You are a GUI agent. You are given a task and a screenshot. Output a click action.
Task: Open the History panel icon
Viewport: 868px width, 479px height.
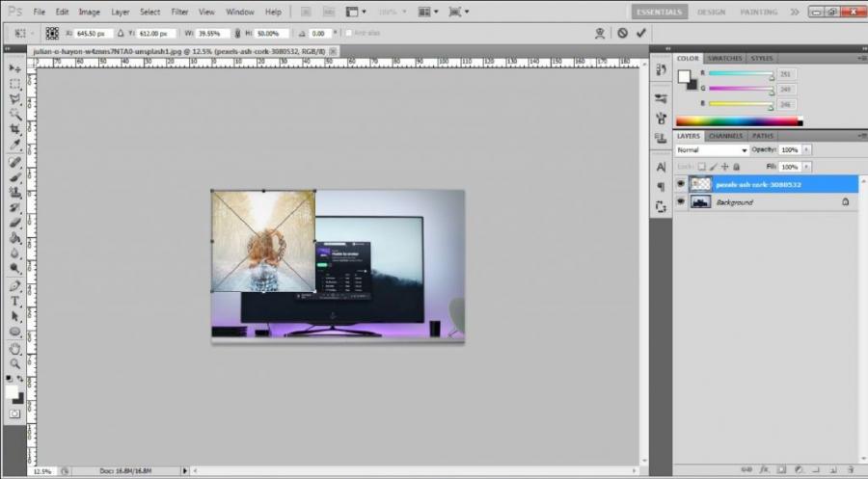[661, 69]
